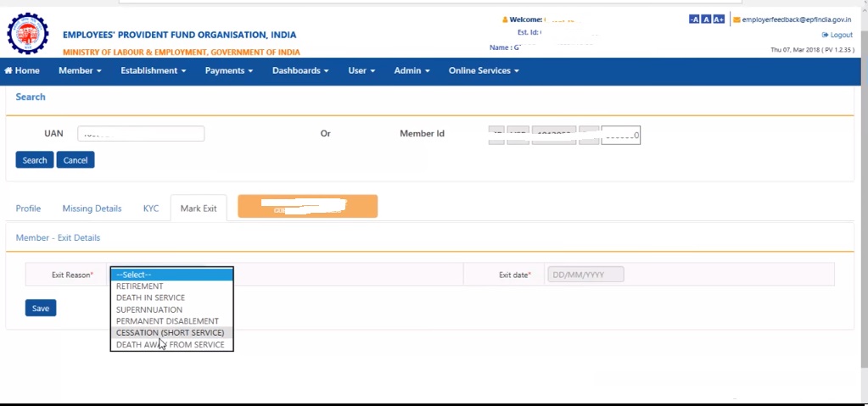Open the Dashboards dropdown menu
Screen dimensions: 868x406
[x=300, y=70]
